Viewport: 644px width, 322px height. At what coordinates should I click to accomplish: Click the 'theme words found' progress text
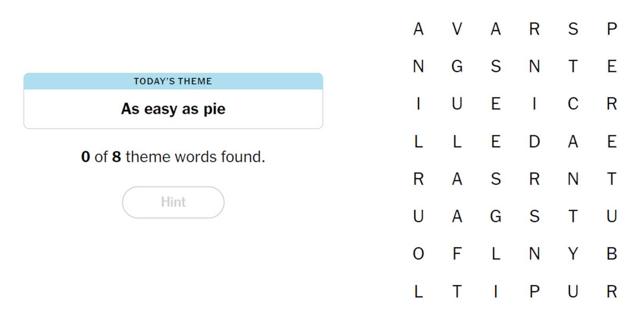tap(173, 157)
